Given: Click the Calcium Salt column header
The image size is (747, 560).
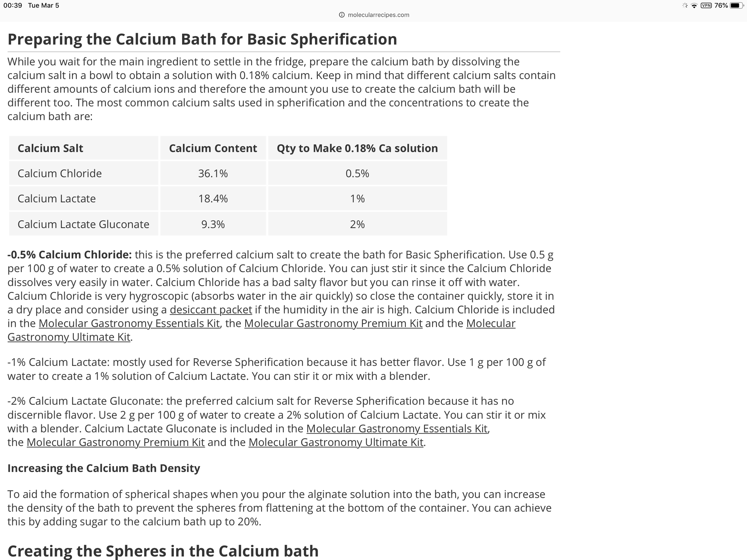Looking at the screenshot, I should (50, 148).
